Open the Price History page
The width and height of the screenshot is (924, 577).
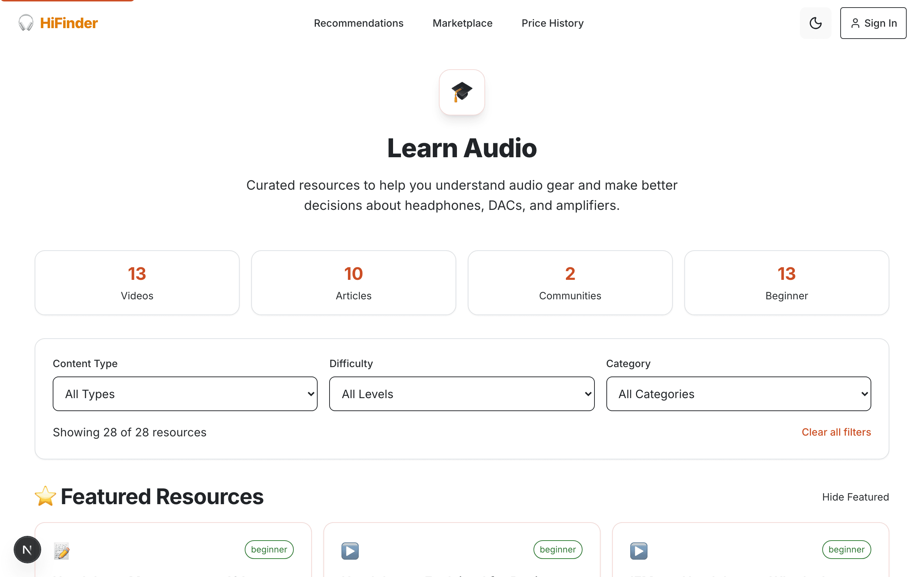(552, 23)
